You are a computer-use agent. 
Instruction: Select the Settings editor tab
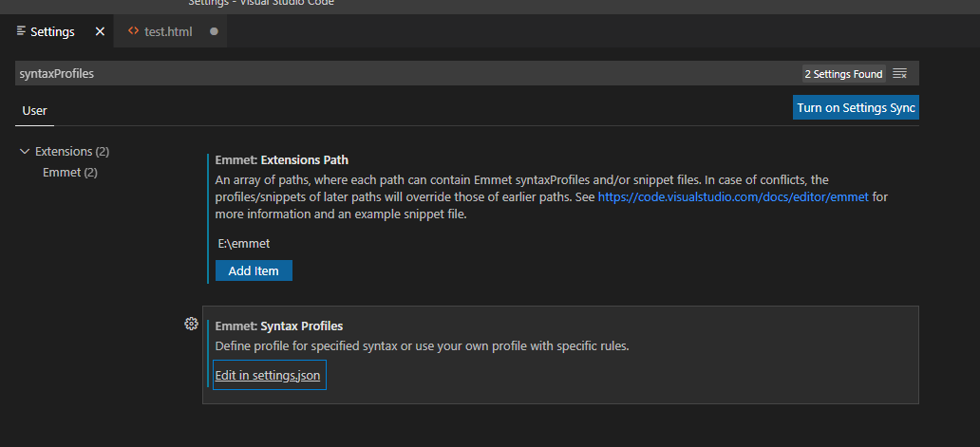[57, 31]
